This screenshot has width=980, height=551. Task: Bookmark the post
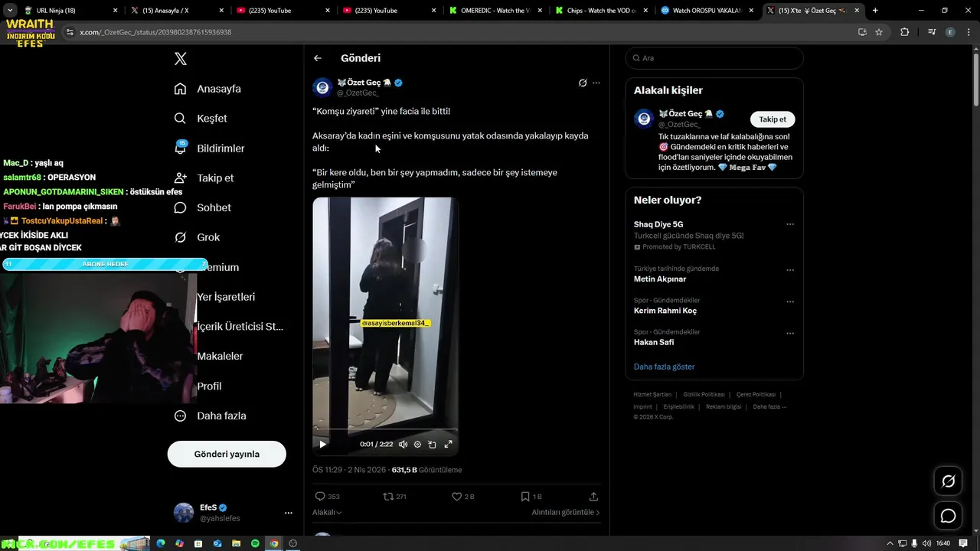(525, 497)
